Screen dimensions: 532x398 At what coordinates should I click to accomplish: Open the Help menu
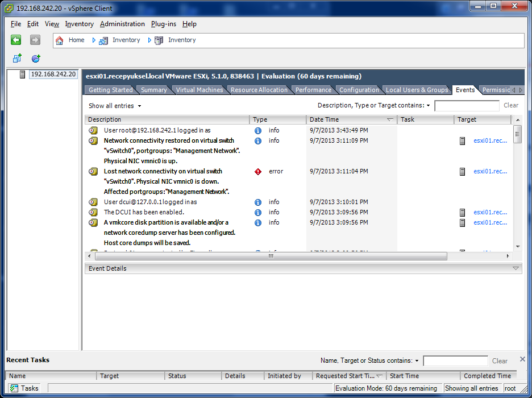click(x=189, y=24)
